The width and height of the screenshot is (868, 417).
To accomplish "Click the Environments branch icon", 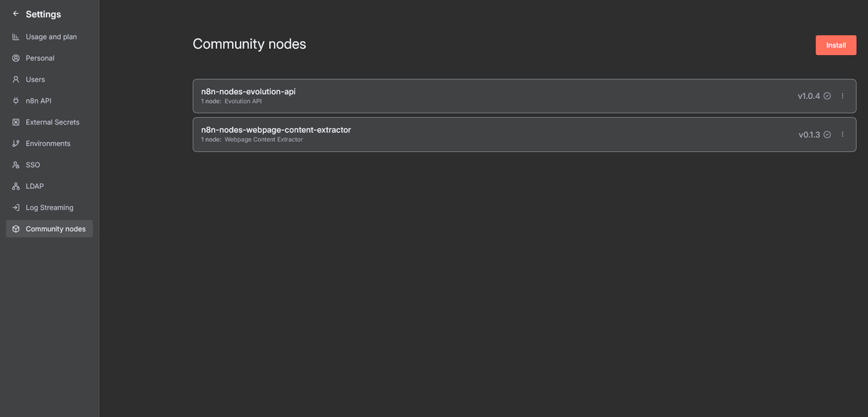I will [15, 143].
